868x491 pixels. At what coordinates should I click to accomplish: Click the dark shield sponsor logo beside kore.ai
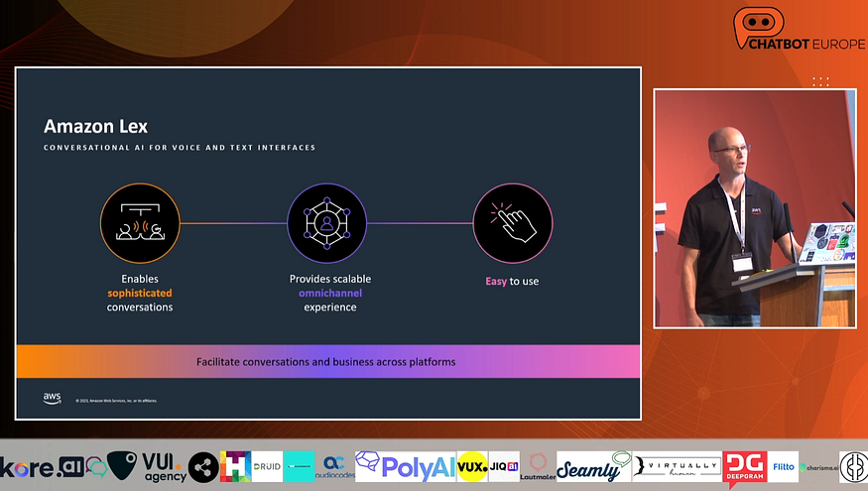click(122, 465)
